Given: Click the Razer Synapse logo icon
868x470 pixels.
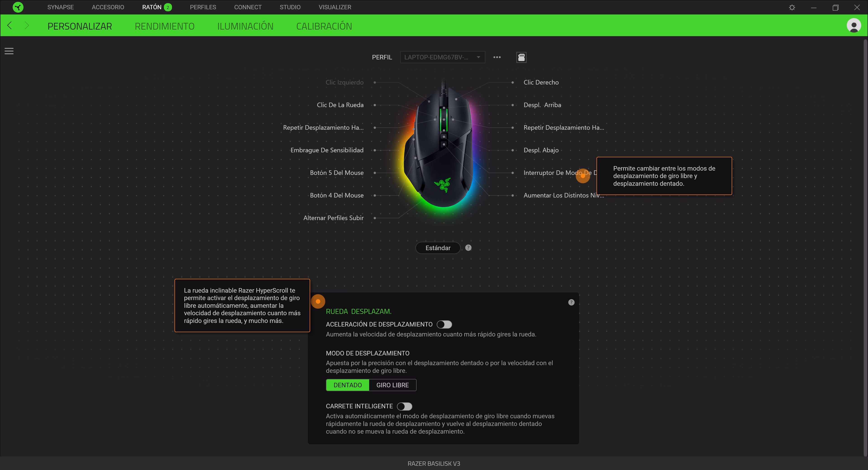Looking at the screenshot, I should click(x=18, y=7).
